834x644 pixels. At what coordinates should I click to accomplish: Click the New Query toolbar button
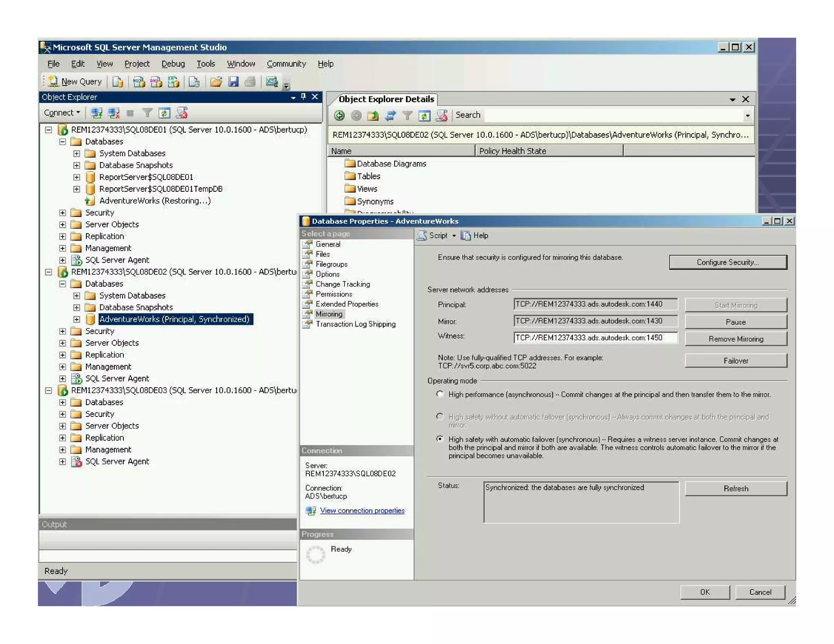tap(75, 81)
